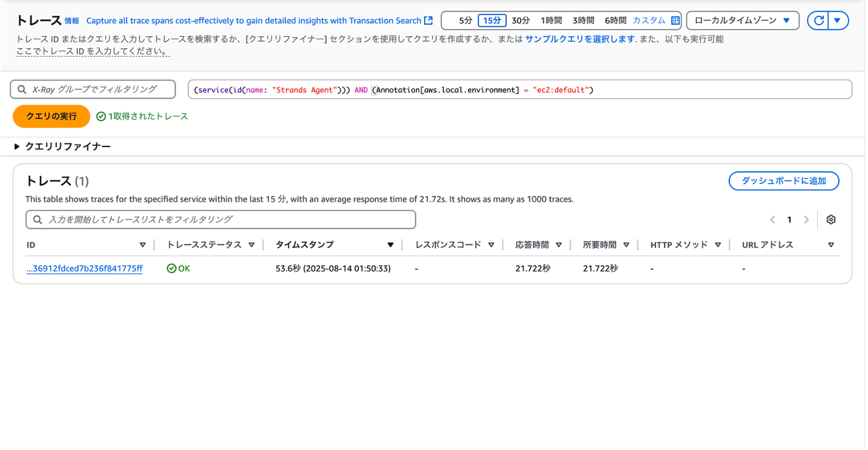Viewport: 868px width, 450px height.
Task: Open the refresh options dropdown arrow
Action: click(x=838, y=21)
